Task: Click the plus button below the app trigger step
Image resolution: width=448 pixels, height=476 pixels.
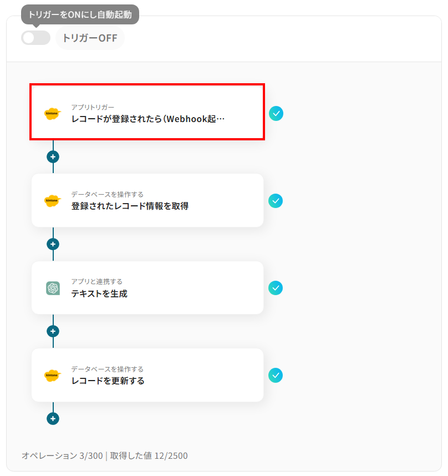Action: (53, 157)
